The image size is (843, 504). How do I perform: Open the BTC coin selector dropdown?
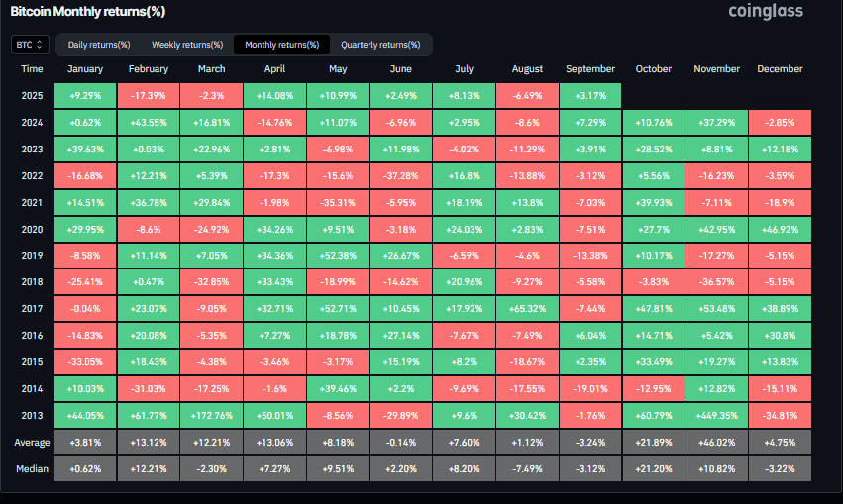(28, 45)
